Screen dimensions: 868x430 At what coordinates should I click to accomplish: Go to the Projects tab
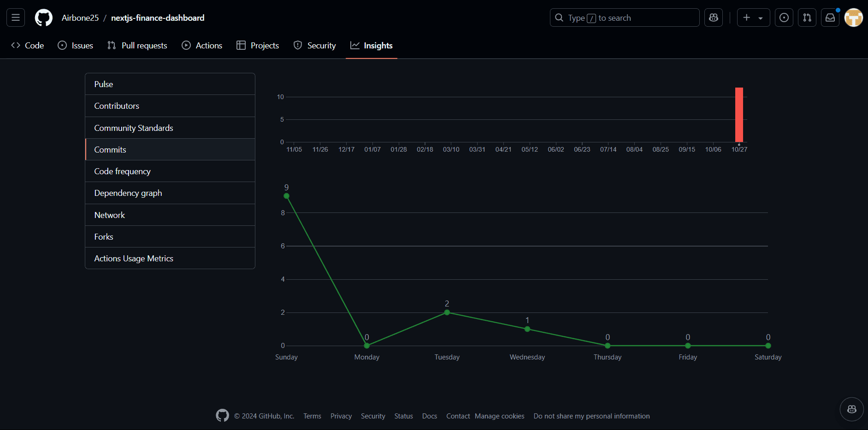point(258,46)
